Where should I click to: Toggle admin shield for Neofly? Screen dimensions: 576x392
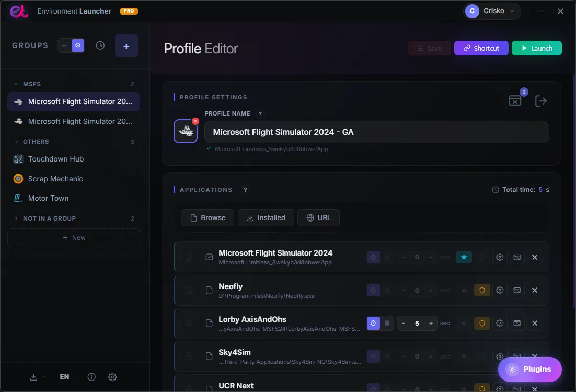pos(482,290)
